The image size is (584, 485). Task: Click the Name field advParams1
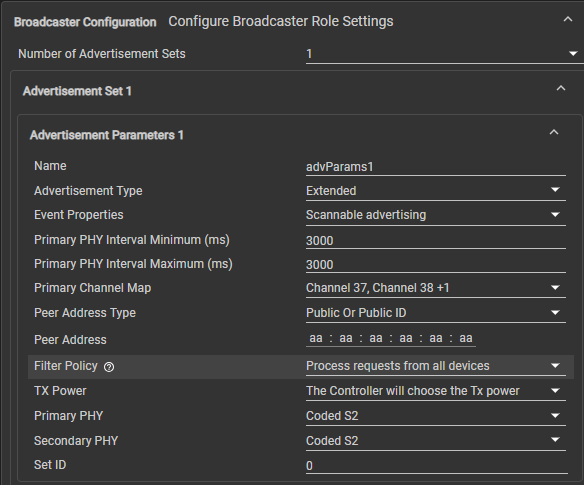[436, 167]
